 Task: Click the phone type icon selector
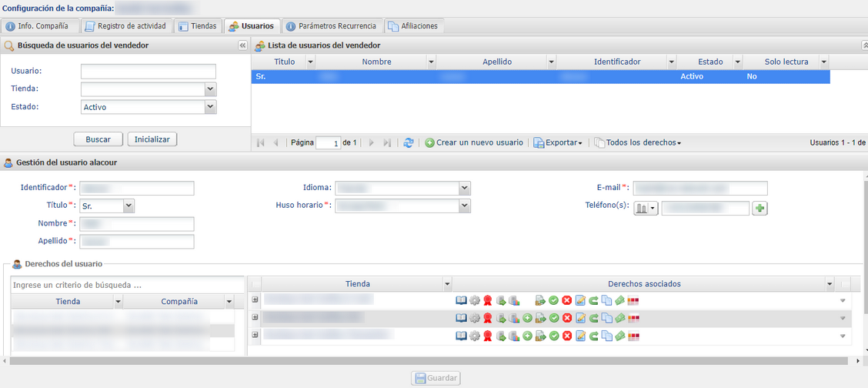coord(646,209)
